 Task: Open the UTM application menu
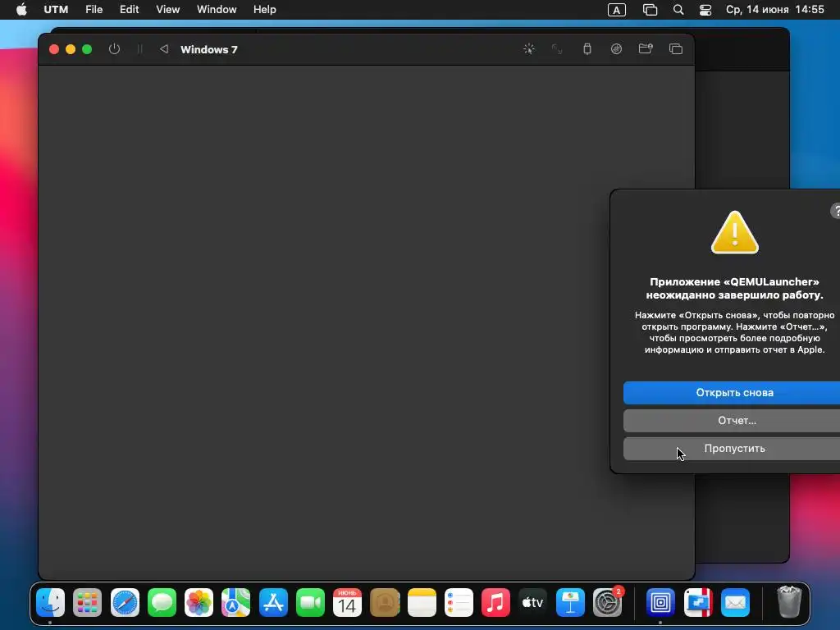(56, 10)
